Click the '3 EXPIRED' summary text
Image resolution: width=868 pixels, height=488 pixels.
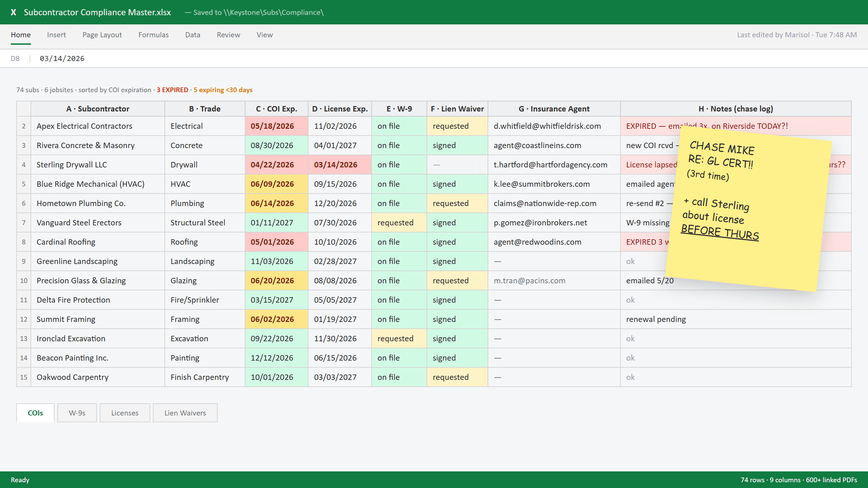click(x=172, y=90)
